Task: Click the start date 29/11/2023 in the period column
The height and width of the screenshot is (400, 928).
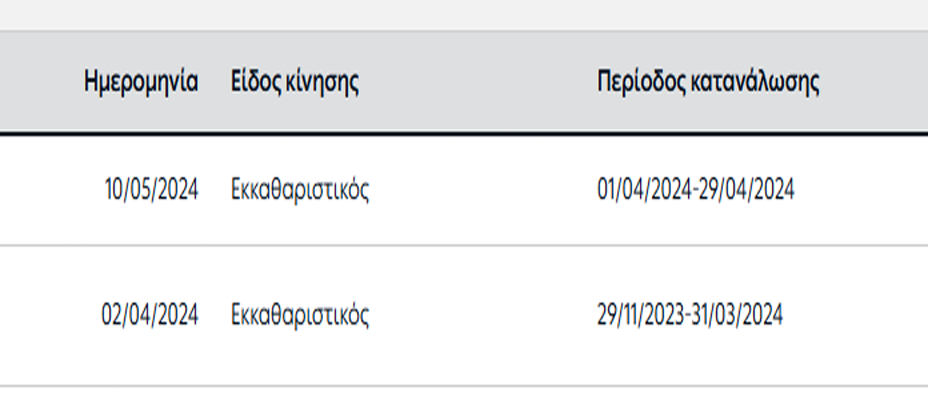Action: point(640,315)
